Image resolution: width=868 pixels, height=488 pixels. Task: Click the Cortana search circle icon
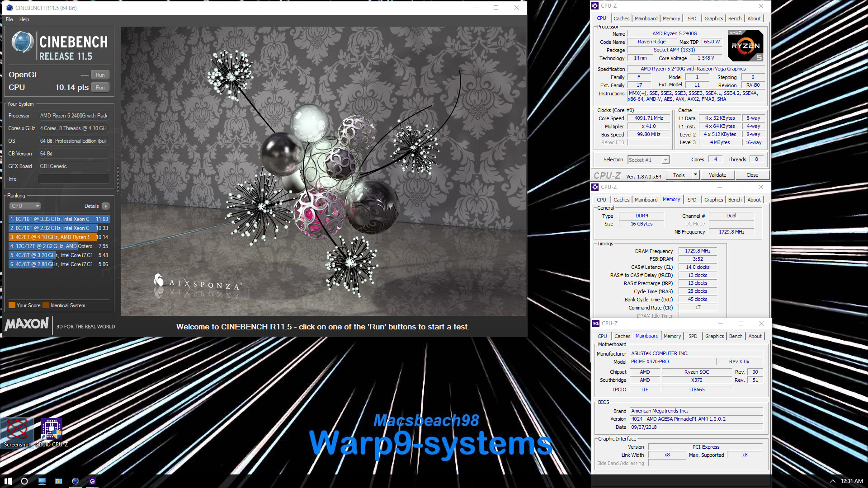24,481
